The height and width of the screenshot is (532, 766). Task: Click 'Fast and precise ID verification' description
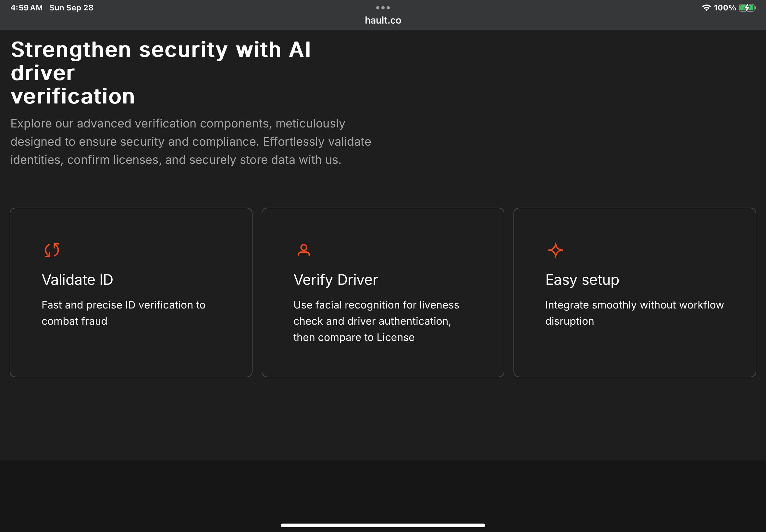[x=123, y=313]
